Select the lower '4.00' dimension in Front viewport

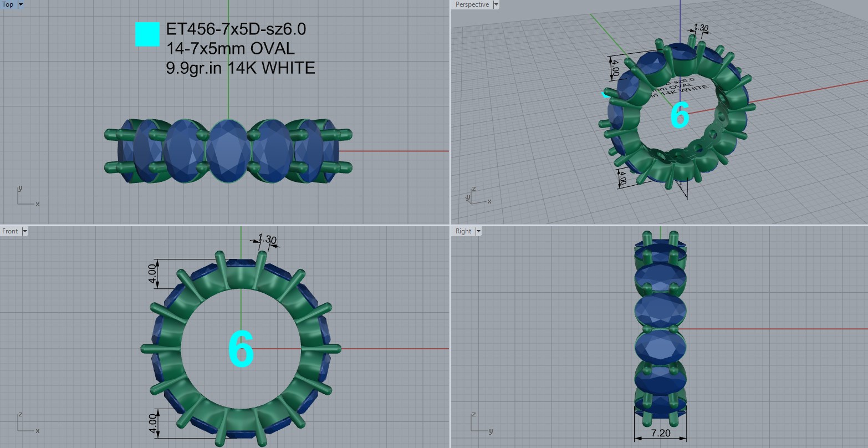[152, 424]
